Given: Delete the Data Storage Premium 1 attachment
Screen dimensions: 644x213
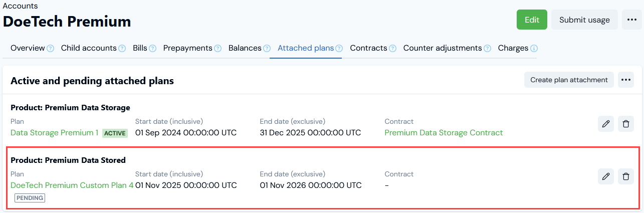Looking at the screenshot, I should 625,124.
